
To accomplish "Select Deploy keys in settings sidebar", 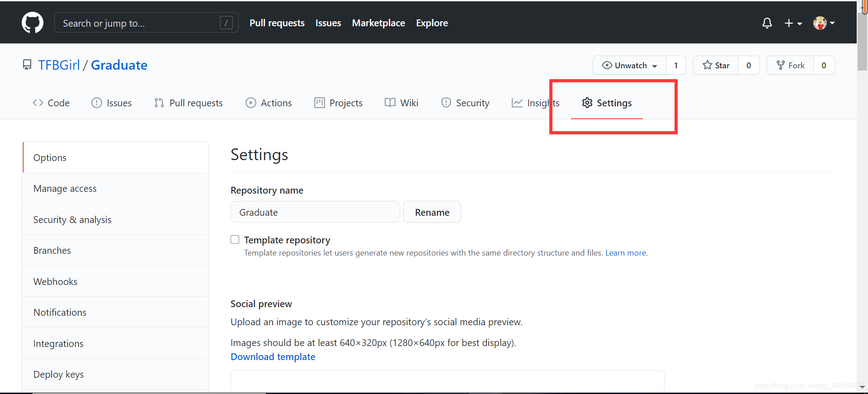I will (x=115, y=374).
